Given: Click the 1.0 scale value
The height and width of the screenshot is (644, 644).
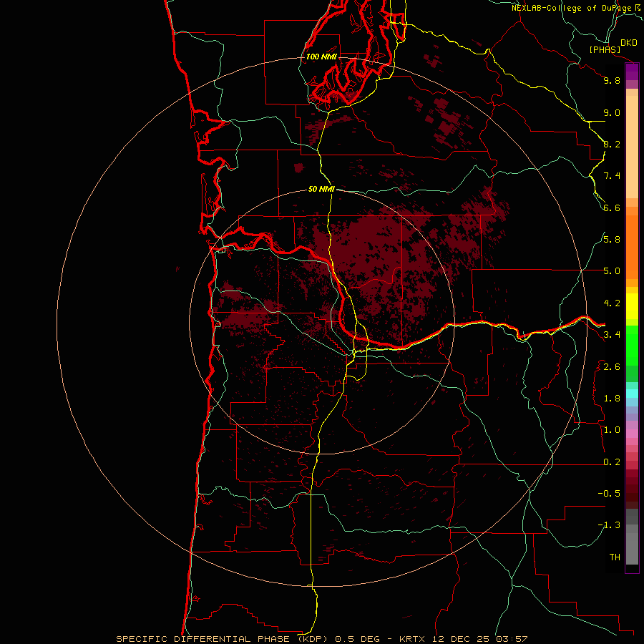Looking at the screenshot, I should point(612,430).
